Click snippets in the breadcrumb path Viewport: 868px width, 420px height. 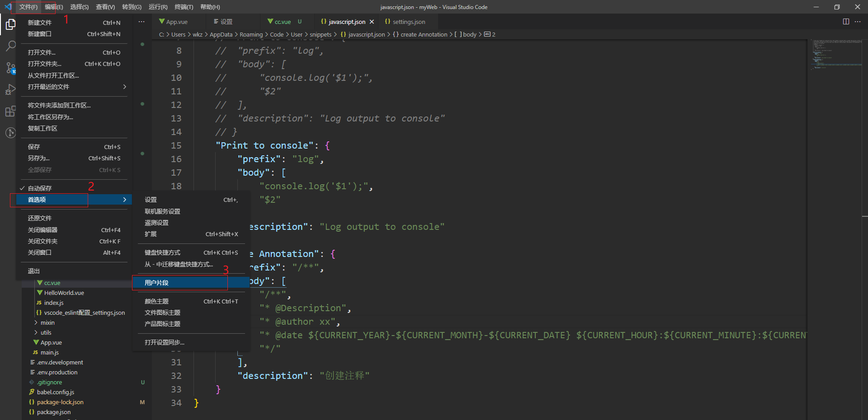321,34
